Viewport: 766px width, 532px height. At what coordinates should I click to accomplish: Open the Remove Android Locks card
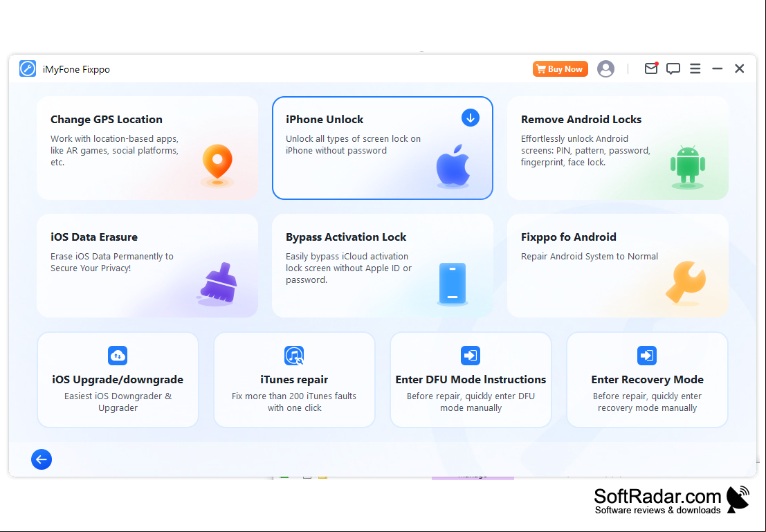[x=617, y=148]
